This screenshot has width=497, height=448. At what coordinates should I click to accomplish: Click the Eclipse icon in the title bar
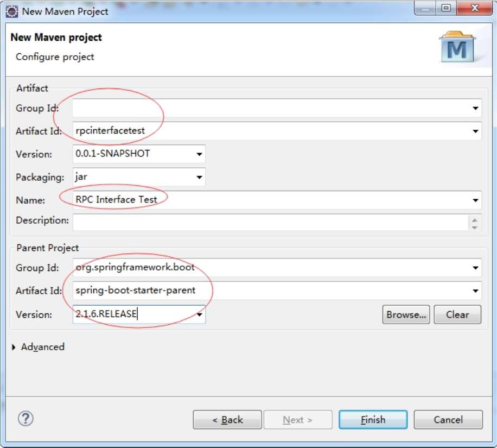(12, 12)
